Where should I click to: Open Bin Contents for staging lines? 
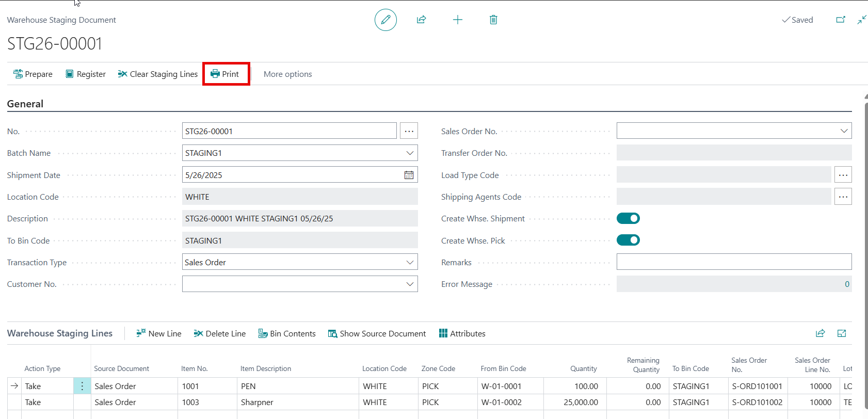(x=287, y=333)
